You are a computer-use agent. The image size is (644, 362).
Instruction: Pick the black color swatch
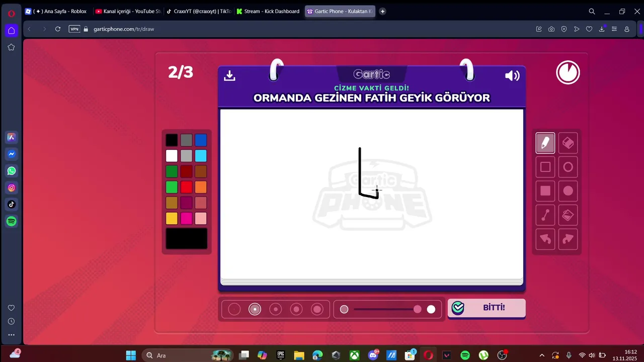pyautogui.click(x=172, y=140)
